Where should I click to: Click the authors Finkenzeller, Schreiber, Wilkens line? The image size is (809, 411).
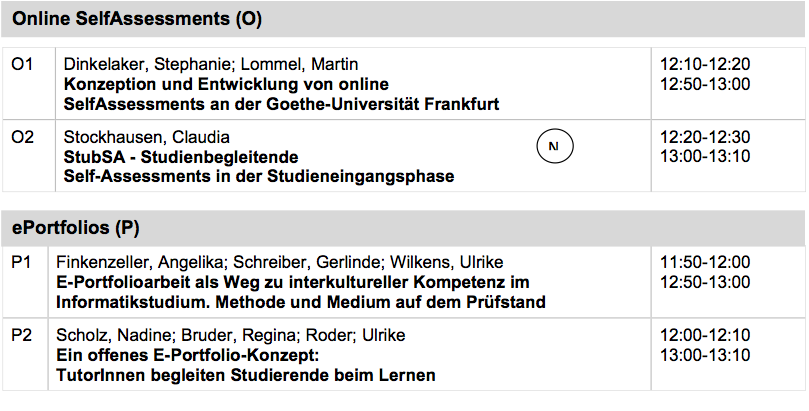279,262
